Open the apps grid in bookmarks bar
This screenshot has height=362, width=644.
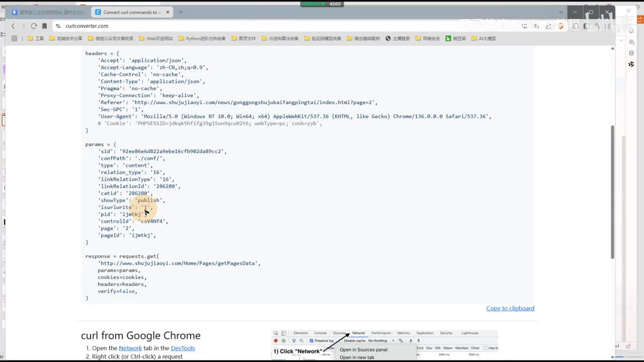click(14, 38)
